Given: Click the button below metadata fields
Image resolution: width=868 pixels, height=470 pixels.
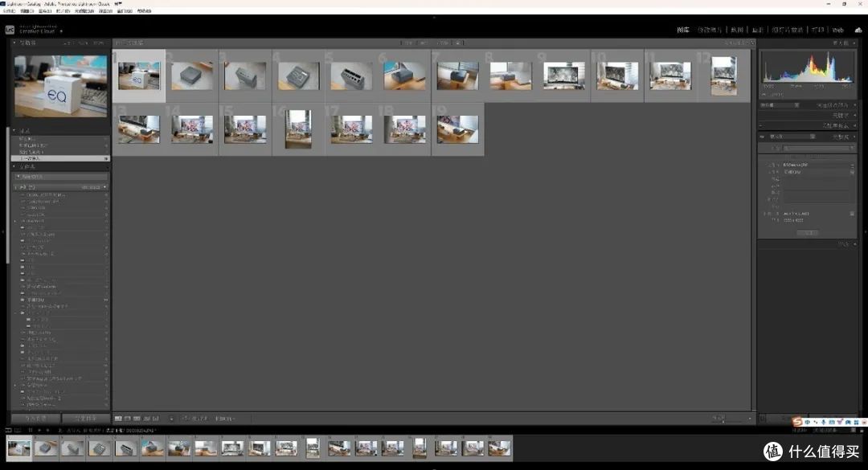Looking at the screenshot, I should tap(807, 233).
